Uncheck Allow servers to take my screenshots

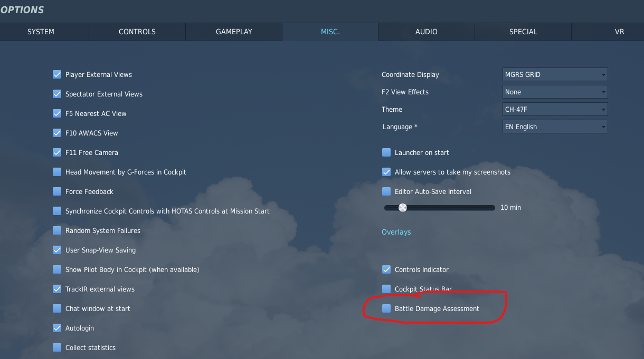(386, 172)
